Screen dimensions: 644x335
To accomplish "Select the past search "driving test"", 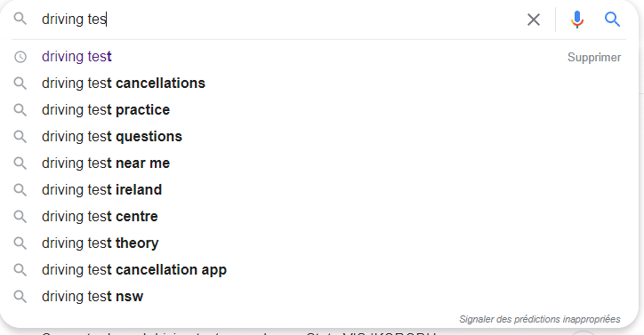I will [318, 57].
